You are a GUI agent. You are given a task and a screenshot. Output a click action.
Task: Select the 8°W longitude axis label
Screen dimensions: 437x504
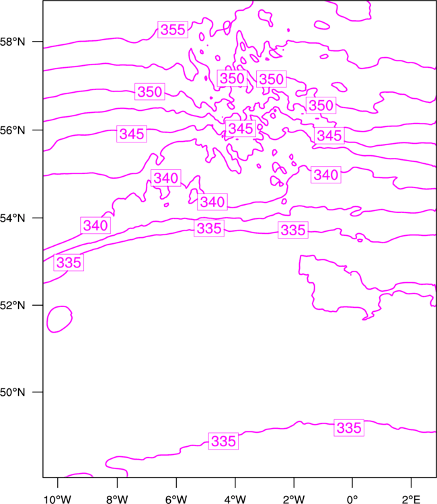pyautogui.click(x=117, y=499)
